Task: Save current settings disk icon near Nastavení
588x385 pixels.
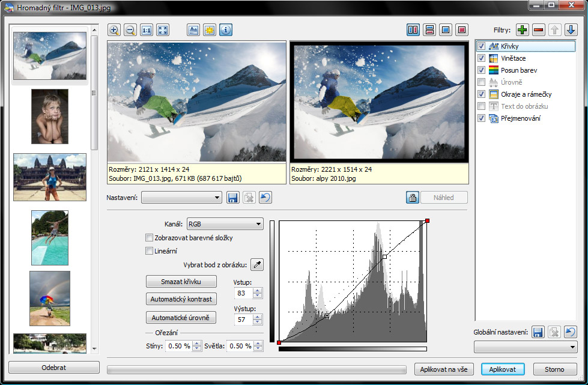Action: pos(233,198)
